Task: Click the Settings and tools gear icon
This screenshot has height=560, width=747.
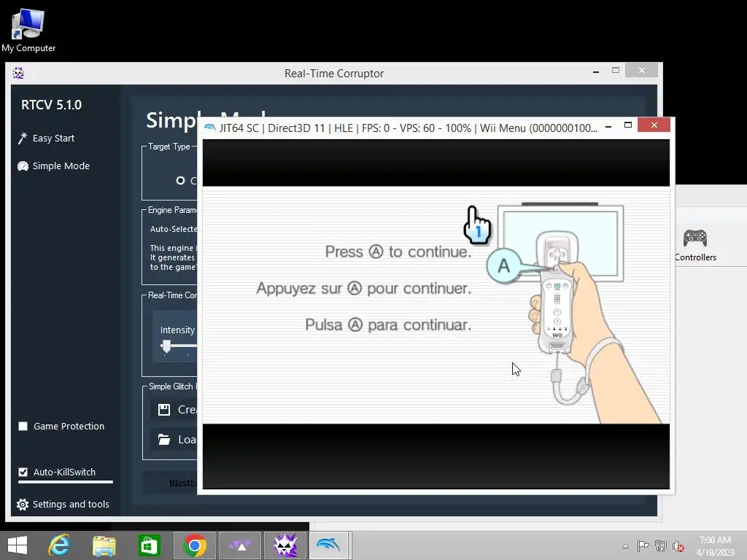Action: click(x=23, y=505)
